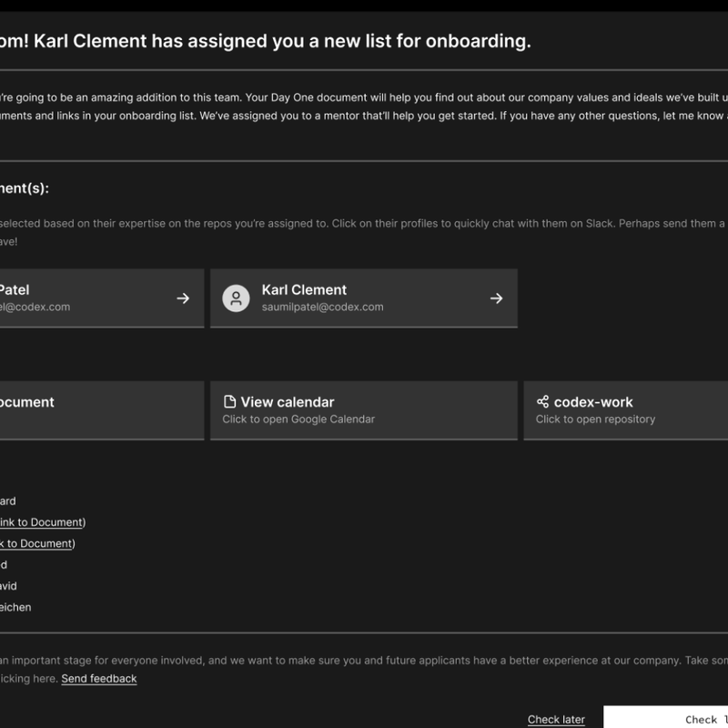Open Karl Clement's mentor profile name
The image size is (728, 728).
coord(304,290)
